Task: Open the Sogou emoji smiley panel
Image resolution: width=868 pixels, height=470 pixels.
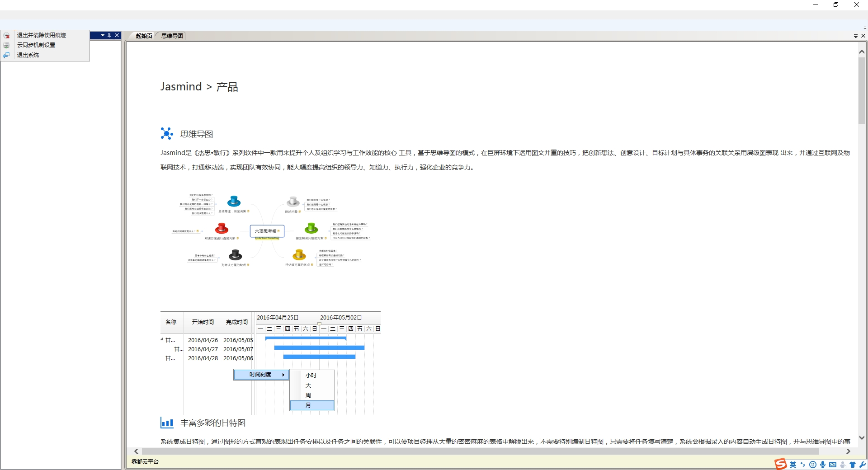Action: [813, 465]
